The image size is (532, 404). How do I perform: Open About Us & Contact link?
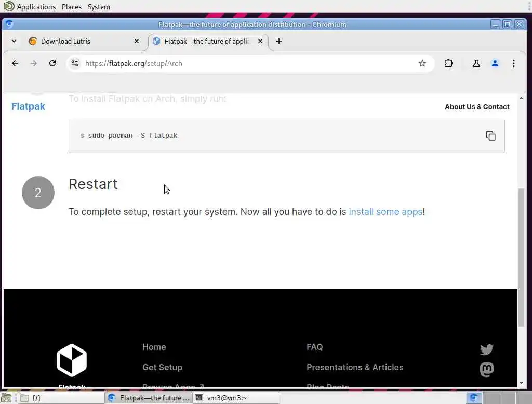(477, 106)
